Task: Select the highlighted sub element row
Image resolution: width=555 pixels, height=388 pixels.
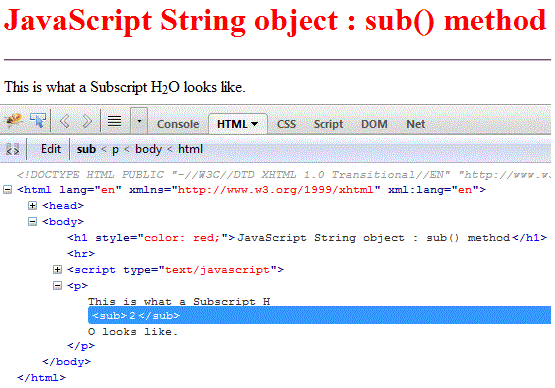Action: click(319, 315)
